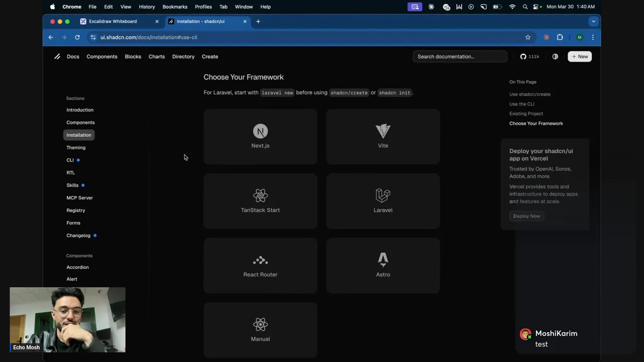Open the Chrome profile avatar M
The width and height of the screenshot is (644, 362).
(580, 37)
